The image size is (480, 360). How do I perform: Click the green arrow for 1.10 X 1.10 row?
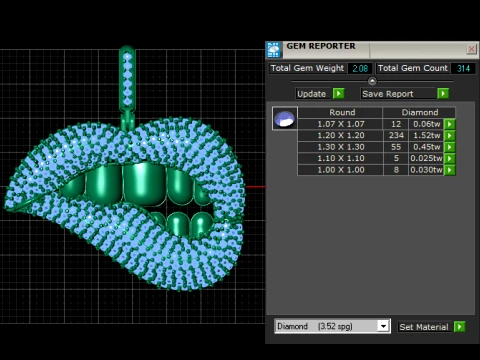pyautogui.click(x=450, y=158)
